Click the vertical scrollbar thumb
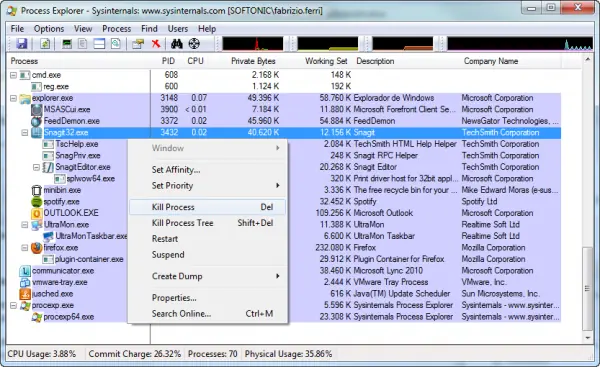 [587, 289]
